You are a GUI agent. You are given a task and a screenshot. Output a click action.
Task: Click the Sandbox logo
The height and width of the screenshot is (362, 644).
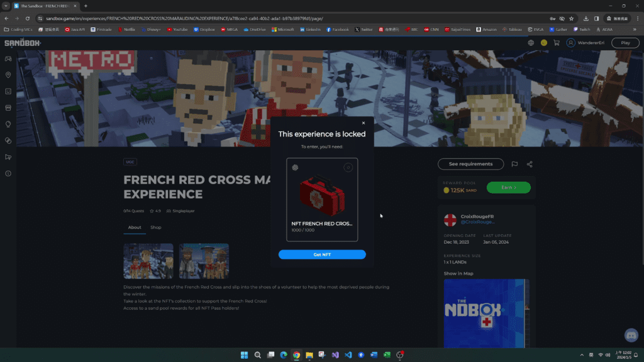[x=23, y=43]
